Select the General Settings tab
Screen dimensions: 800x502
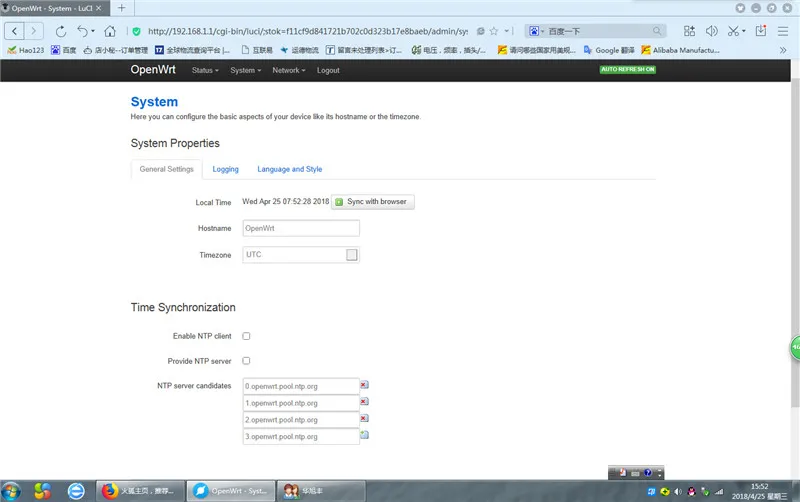coord(167,169)
